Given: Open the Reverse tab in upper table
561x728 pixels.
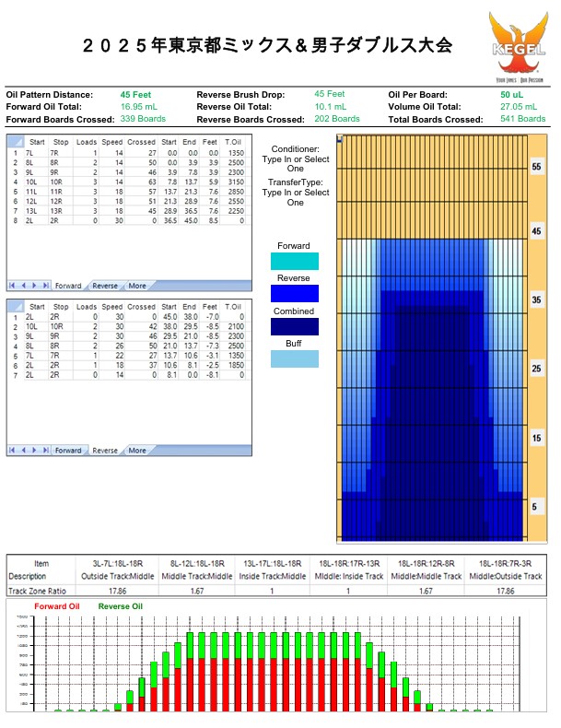Looking at the screenshot, I should click(x=105, y=286).
